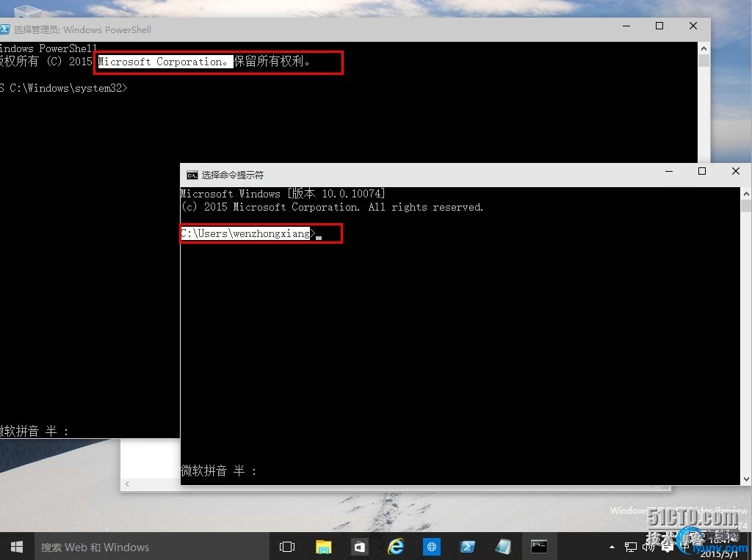Open the volume control tray icon
The image size is (752, 560).
coord(649,547)
